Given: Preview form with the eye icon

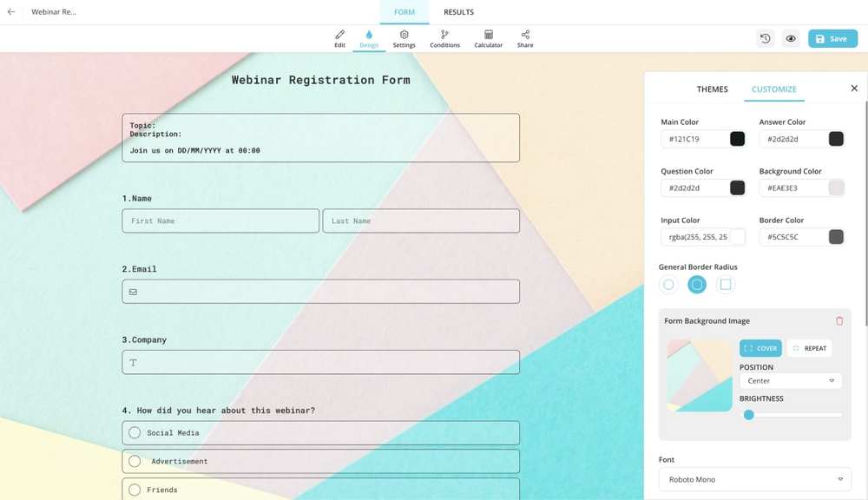Looking at the screenshot, I should [791, 39].
